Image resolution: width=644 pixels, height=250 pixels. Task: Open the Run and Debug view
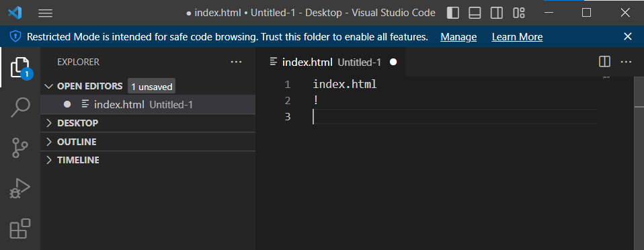pos(20,188)
